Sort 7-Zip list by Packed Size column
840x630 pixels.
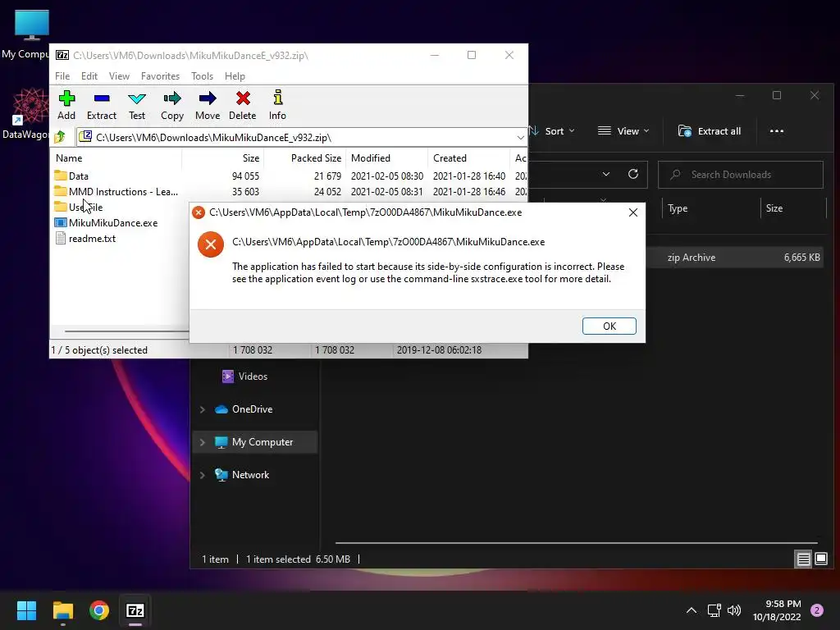click(304, 158)
